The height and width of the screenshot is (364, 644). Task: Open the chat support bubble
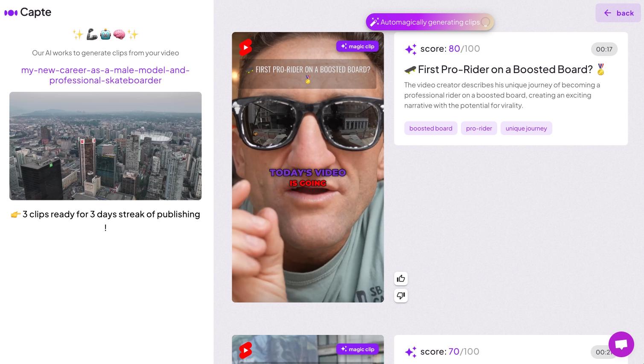point(621,344)
